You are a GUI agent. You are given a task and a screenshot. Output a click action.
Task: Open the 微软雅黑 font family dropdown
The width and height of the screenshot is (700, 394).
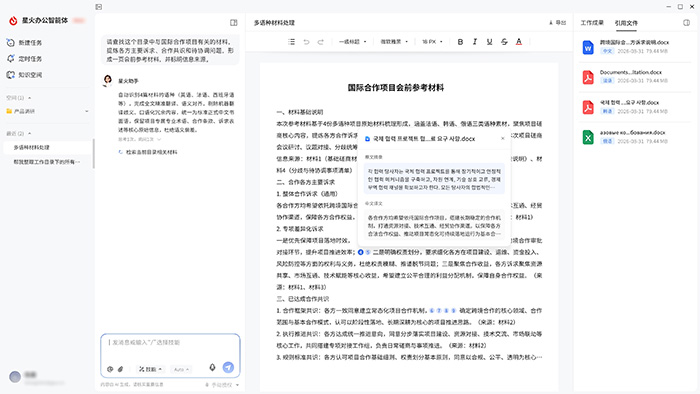(x=394, y=42)
